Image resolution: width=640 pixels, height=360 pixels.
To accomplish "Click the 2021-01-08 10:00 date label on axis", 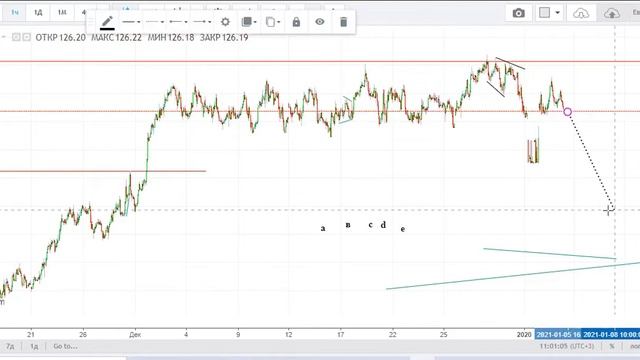I will click(x=611, y=335).
